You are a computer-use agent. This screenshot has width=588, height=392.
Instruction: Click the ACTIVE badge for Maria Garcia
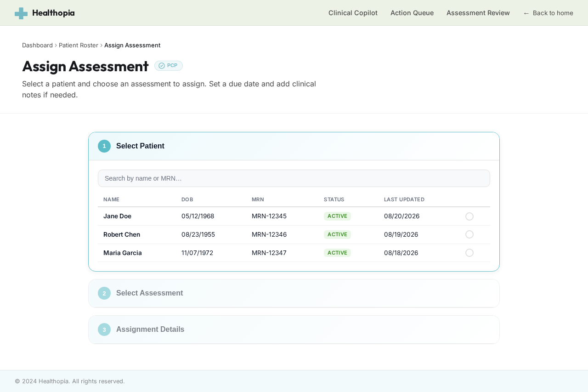click(x=337, y=253)
